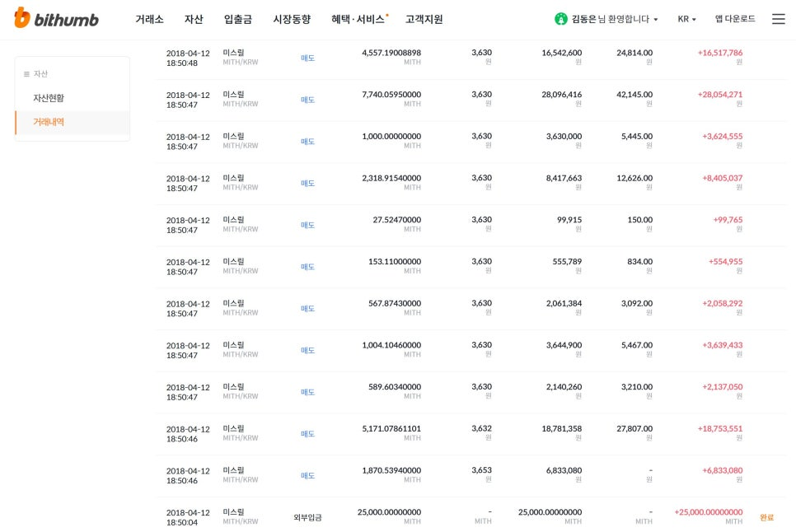Screen dimensions: 796x532
Task: Click 매도 in the 4,557.19008898 row
Action: point(307,58)
